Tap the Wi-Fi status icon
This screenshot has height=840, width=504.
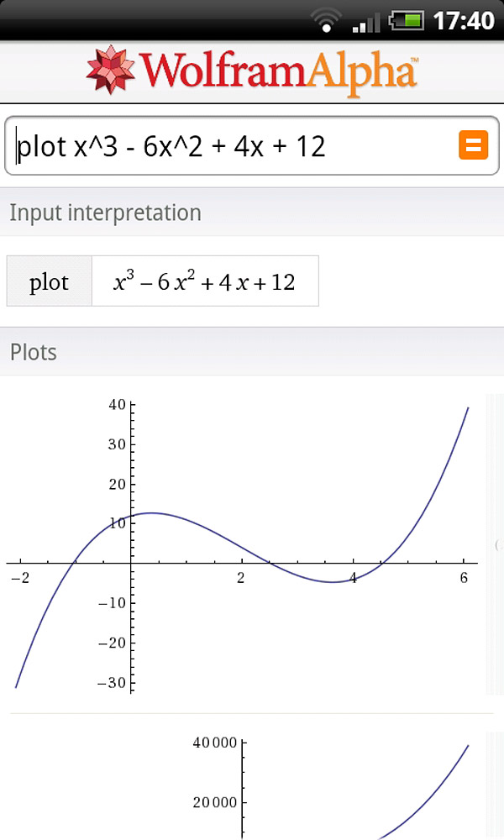coord(324,19)
